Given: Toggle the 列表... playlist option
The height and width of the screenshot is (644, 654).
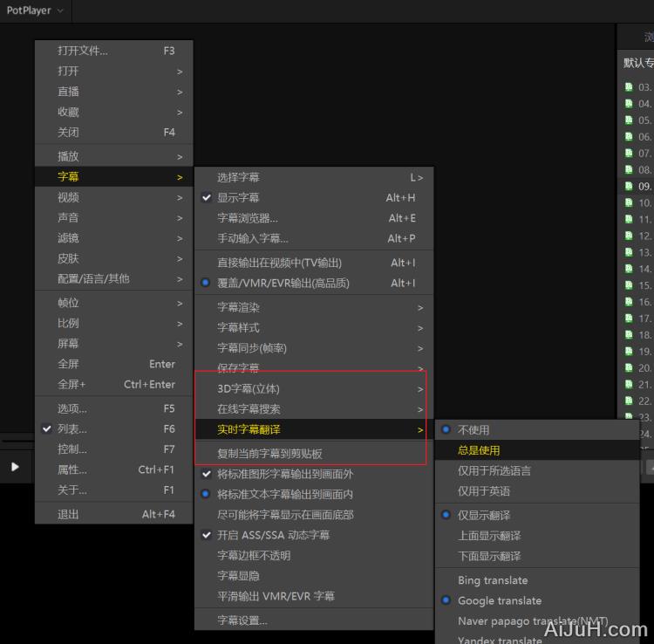Looking at the screenshot, I should coord(72,429).
